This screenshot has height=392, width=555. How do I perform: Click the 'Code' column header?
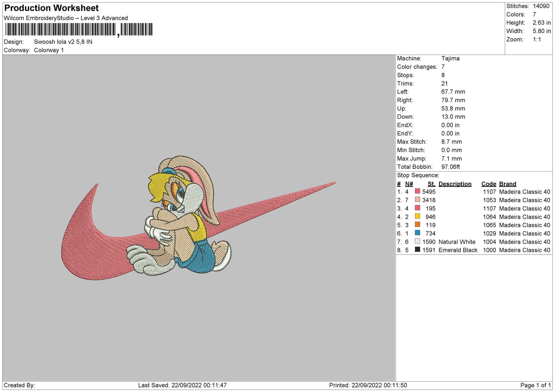489,184
